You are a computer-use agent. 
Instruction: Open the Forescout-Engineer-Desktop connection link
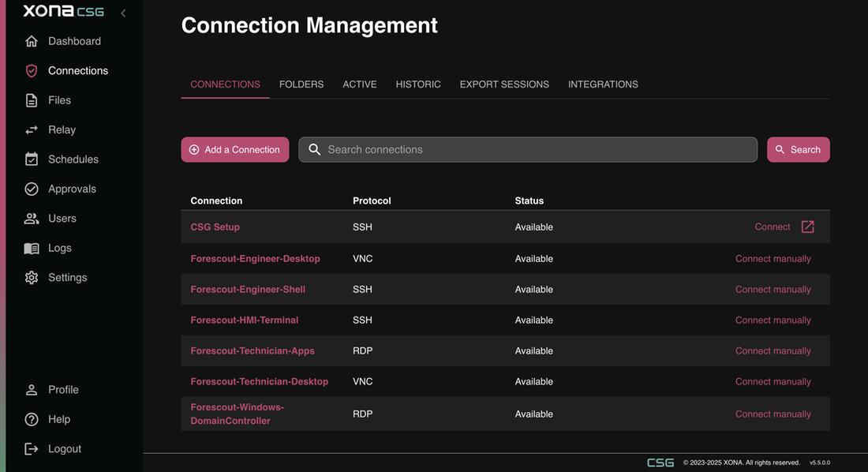pyautogui.click(x=255, y=259)
